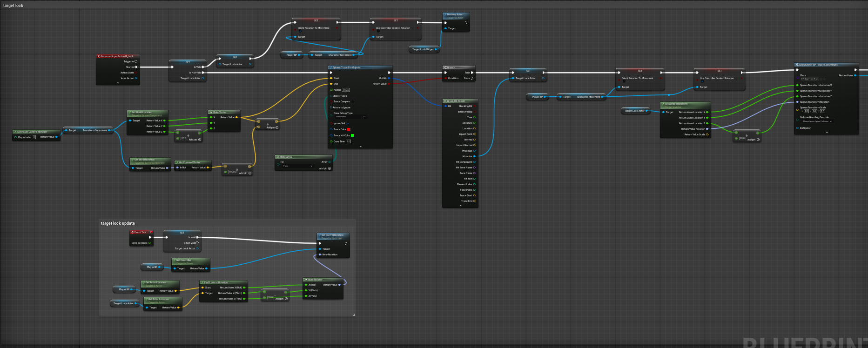Collapse advanced pins on Sphere Trace For Objects
The image size is (868, 348).
point(361,147)
